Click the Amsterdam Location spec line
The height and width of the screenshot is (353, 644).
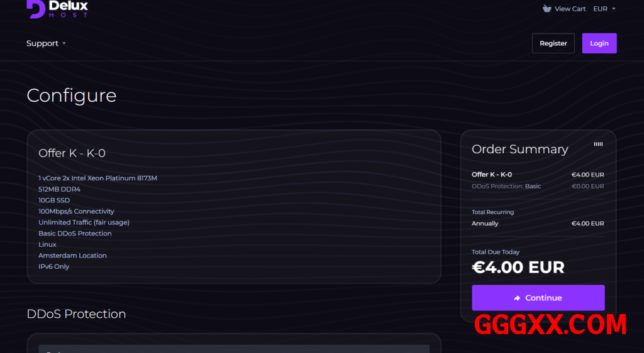coord(72,256)
